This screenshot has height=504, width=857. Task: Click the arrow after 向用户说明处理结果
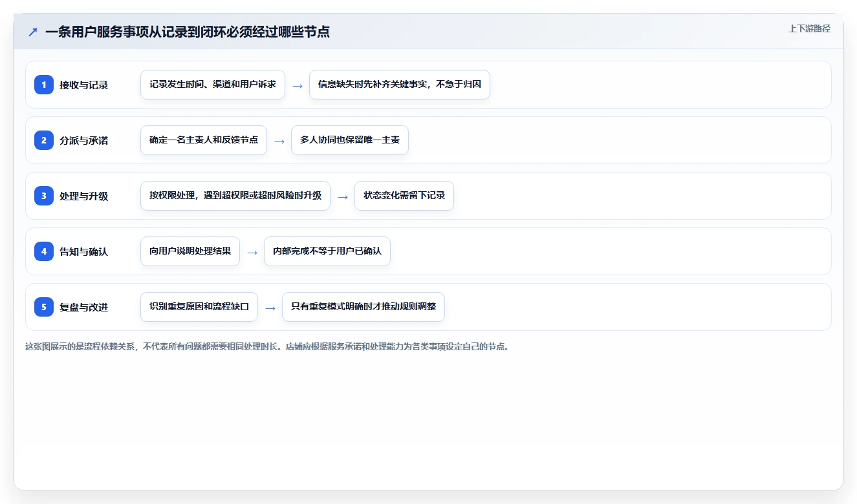[252, 252]
